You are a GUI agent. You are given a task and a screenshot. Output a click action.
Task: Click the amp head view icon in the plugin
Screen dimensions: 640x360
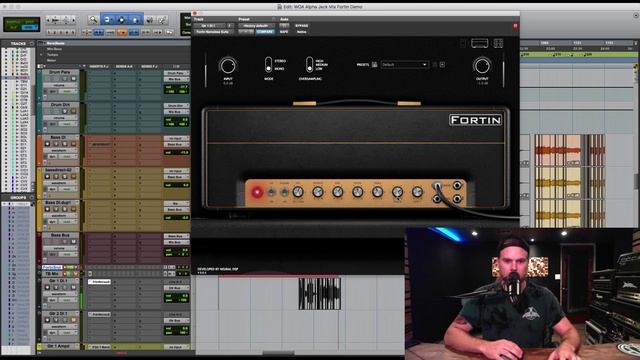point(480,43)
